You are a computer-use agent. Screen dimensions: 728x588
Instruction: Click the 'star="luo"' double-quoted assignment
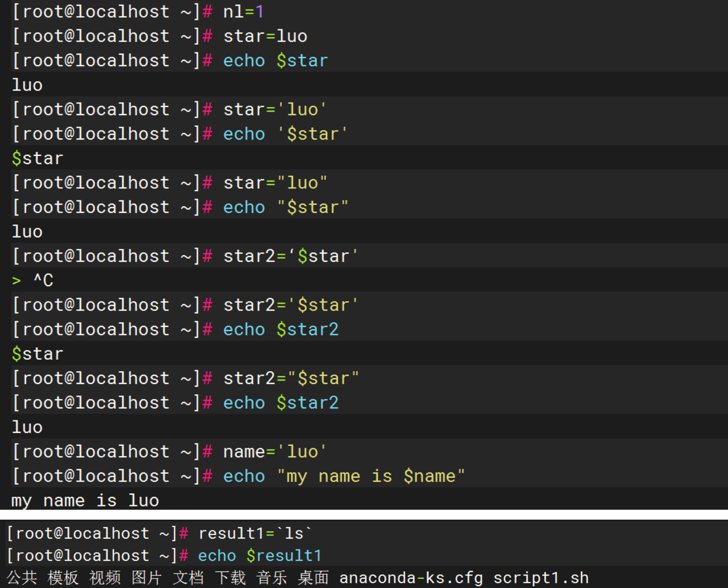pyautogui.click(x=275, y=182)
